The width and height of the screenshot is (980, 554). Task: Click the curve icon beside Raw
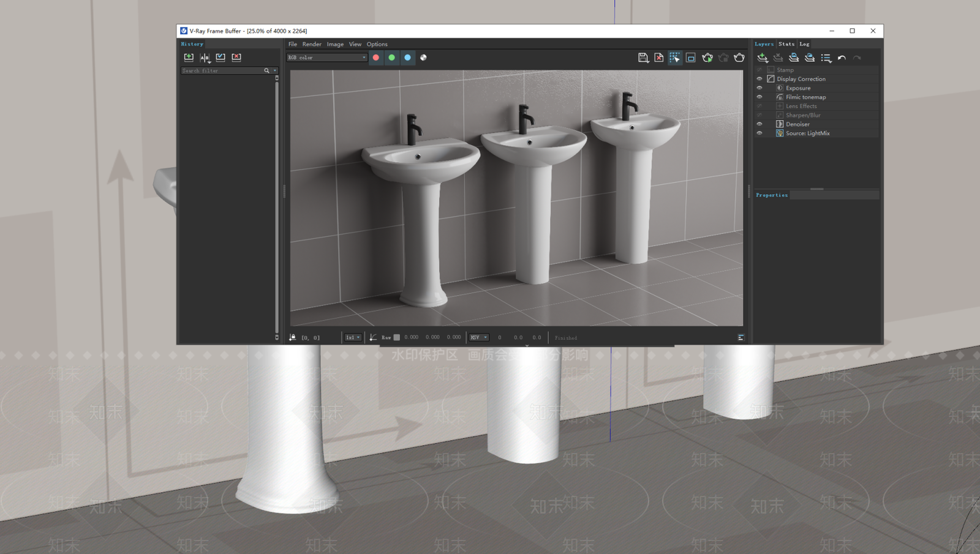pyautogui.click(x=373, y=337)
